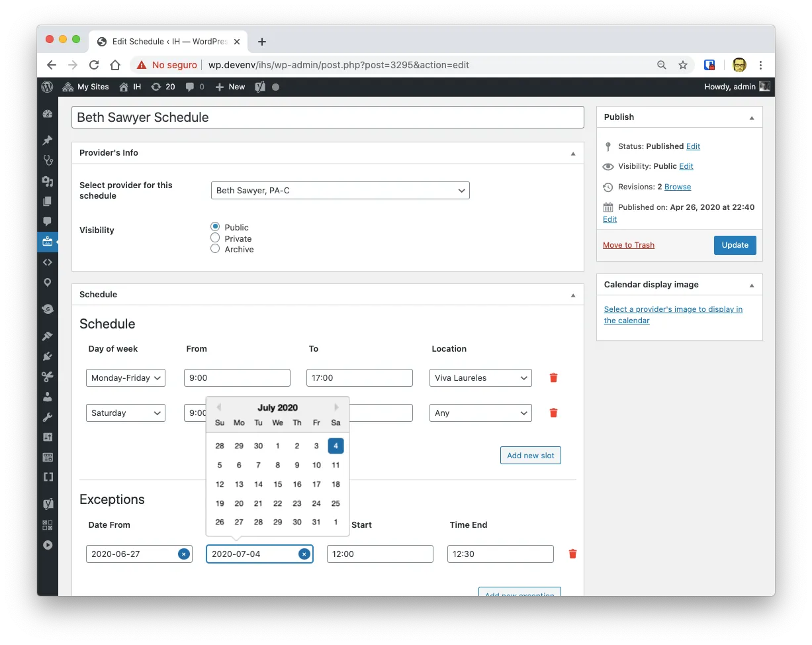Open the location pin icon in sidebar
This screenshot has width=812, height=645.
pos(47,282)
